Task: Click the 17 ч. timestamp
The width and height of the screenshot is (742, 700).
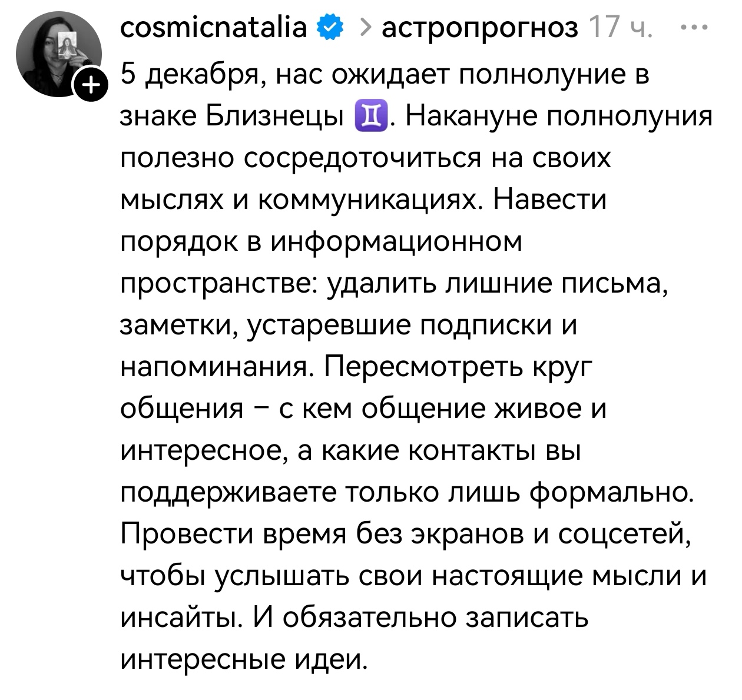Action: (x=621, y=26)
